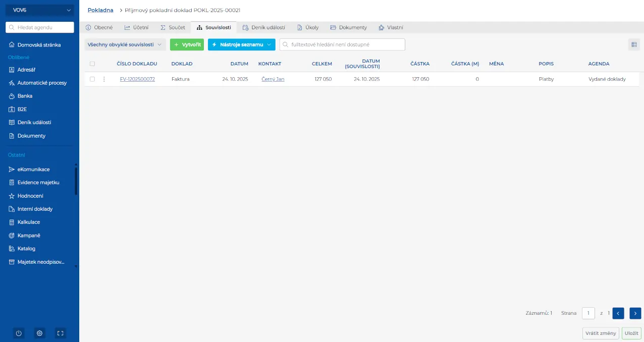
Task: Select all rows header checkbox
Action: (92, 64)
